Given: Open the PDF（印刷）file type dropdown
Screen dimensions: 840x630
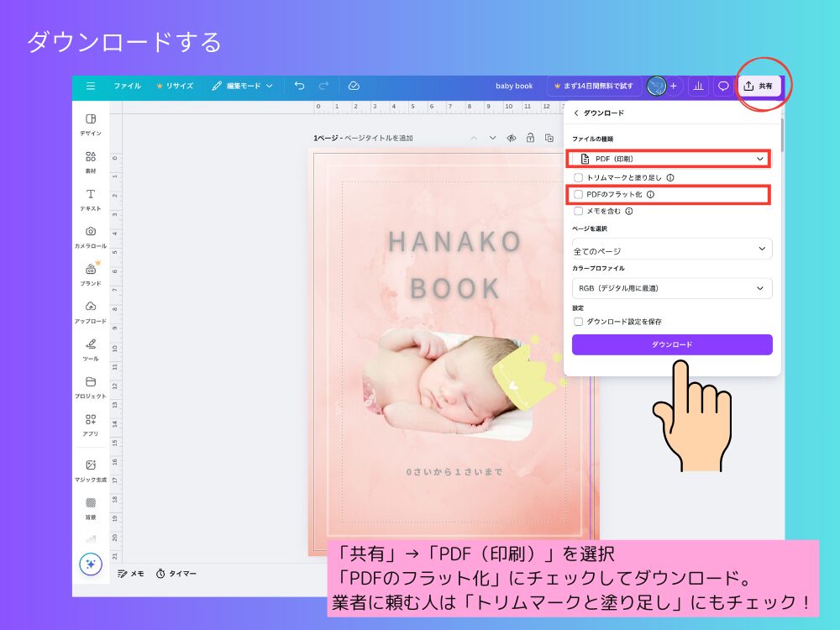Looking at the screenshot, I should pyautogui.click(x=670, y=158).
